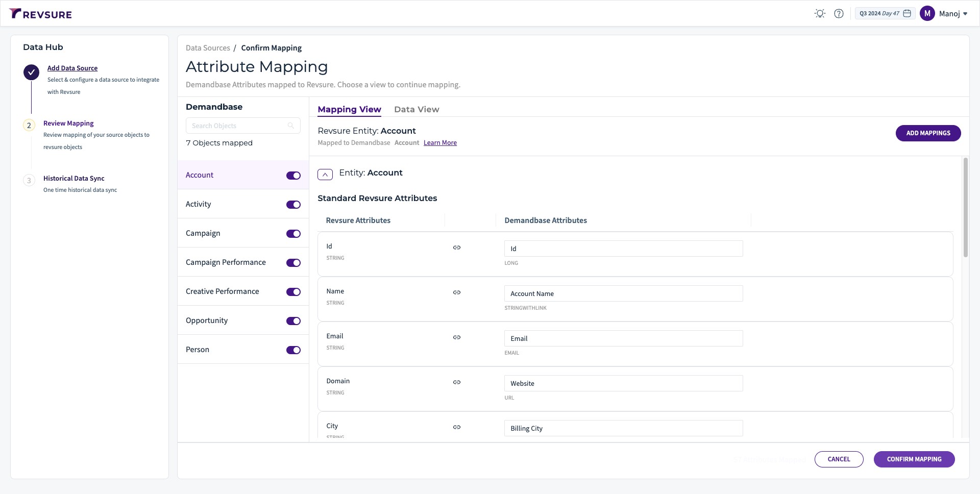Open the Website attribute field
Screen dimensions: 980x494
pyautogui.click(x=623, y=383)
